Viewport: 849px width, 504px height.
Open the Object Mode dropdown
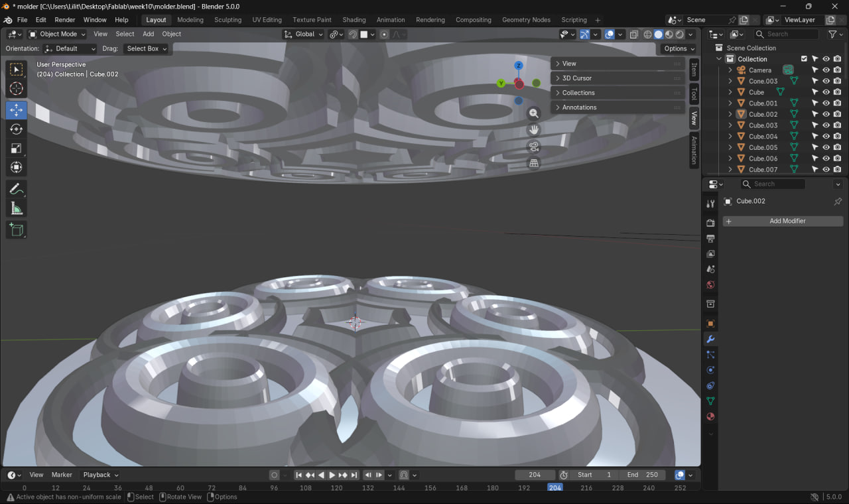[x=57, y=34]
